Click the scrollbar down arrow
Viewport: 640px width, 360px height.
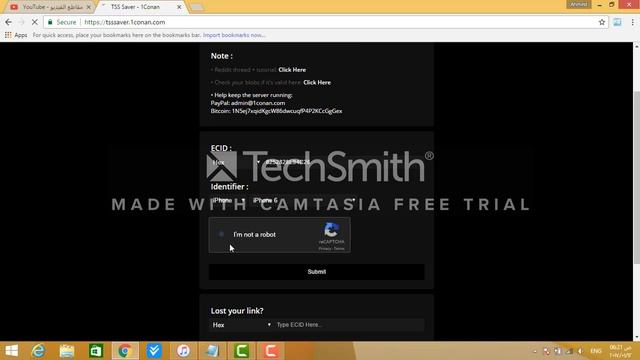pyautogui.click(x=636, y=337)
